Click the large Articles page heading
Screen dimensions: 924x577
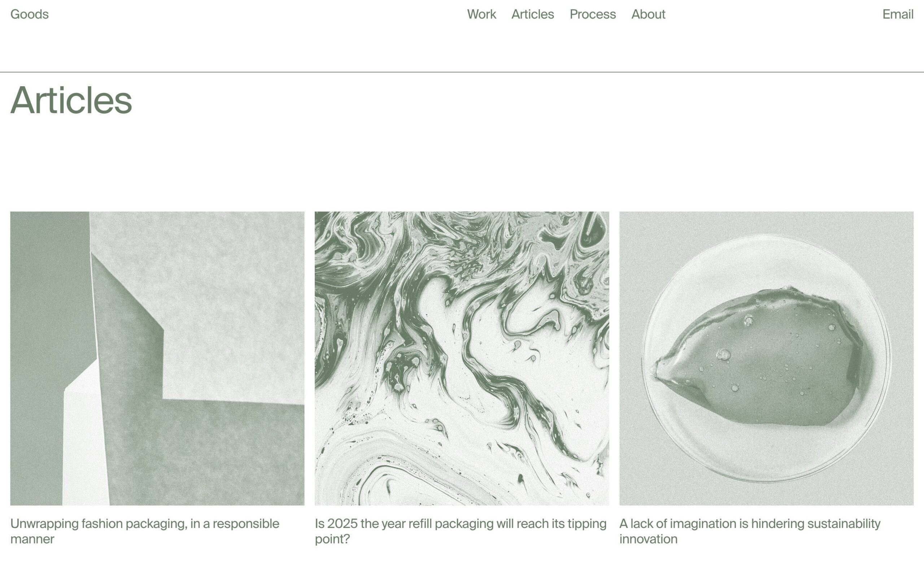[x=71, y=100]
